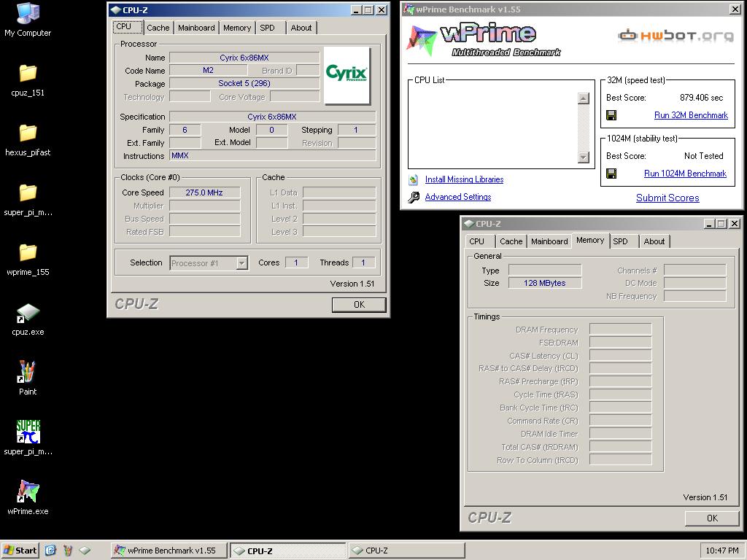
Task: Select the super_pi_m... folder on desktop
Action: tap(28, 200)
